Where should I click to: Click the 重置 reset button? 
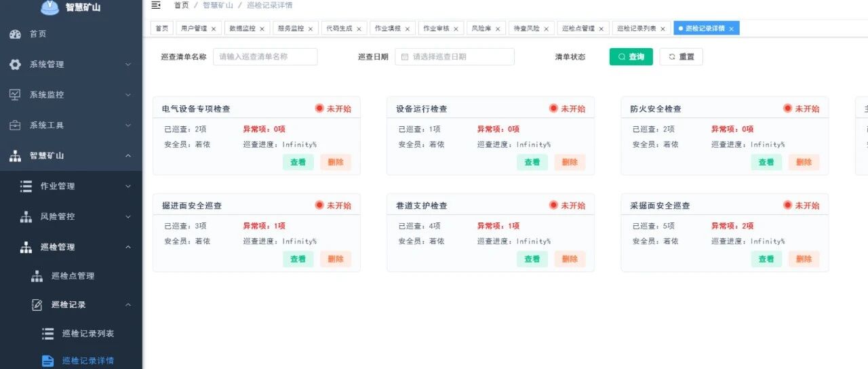coord(682,57)
